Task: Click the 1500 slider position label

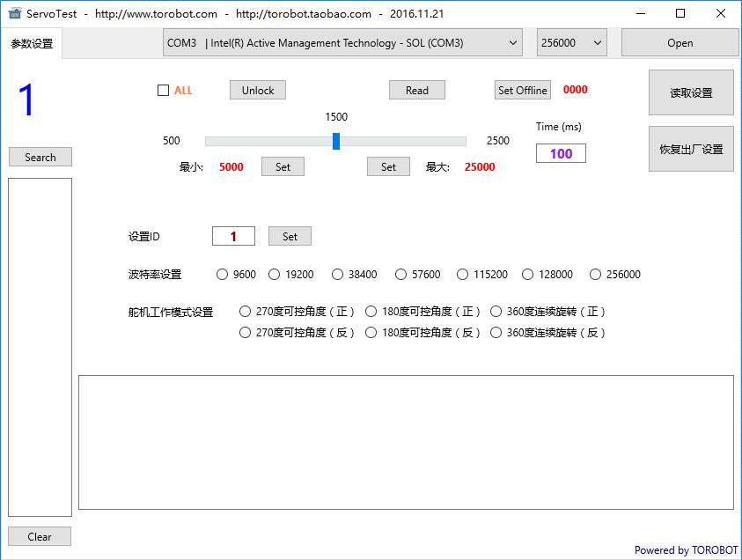Action: pyautogui.click(x=336, y=117)
